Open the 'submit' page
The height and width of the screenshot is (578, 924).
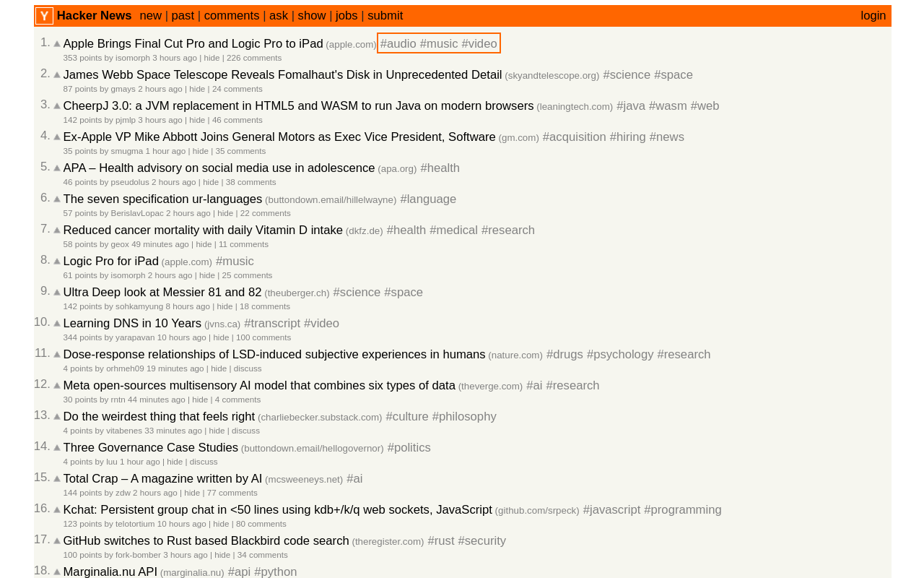coord(385,16)
